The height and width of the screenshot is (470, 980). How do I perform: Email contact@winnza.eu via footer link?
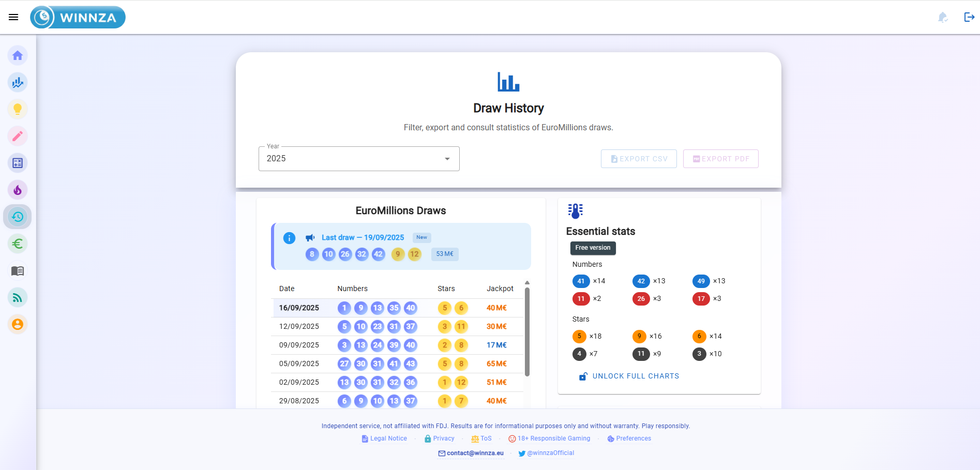(x=474, y=453)
